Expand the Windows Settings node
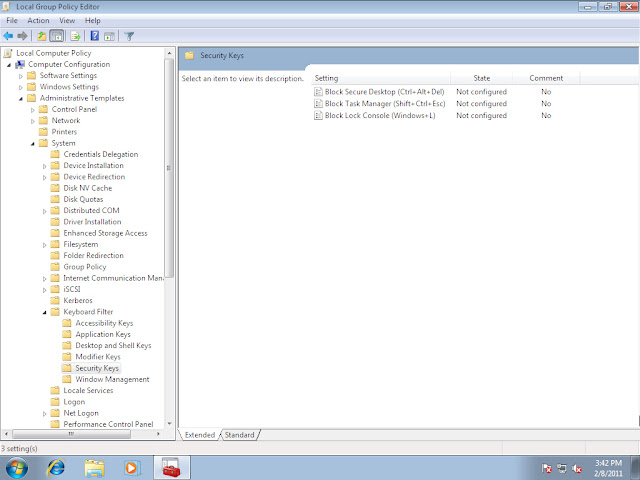640x480 pixels. [21, 87]
